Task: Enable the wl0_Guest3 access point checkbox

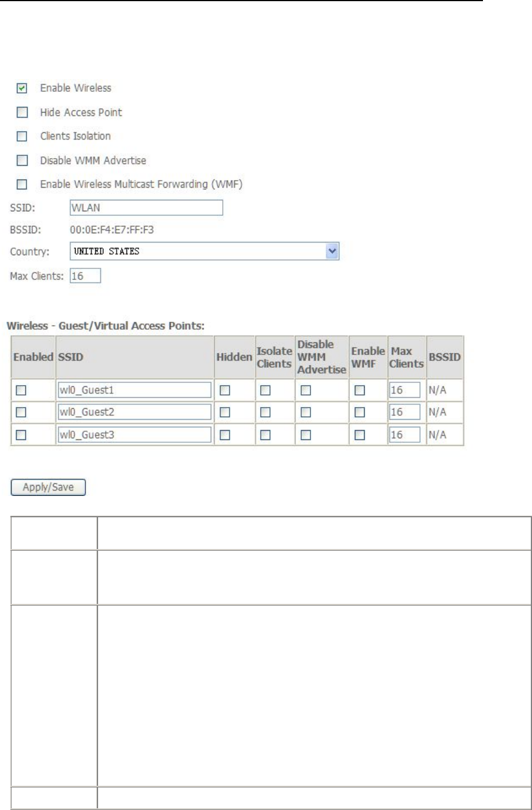Action: coord(21,435)
